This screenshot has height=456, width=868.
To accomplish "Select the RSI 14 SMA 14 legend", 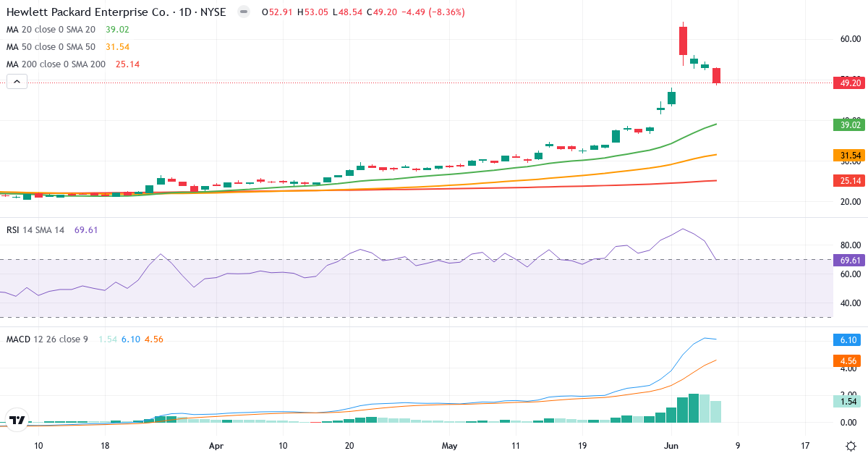I will tap(35, 229).
